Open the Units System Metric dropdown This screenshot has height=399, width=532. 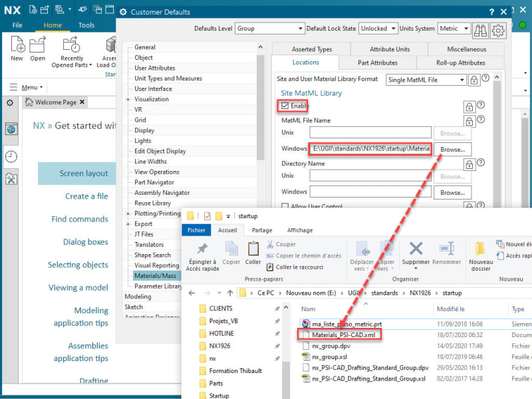pyautogui.click(x=454, y=29)
